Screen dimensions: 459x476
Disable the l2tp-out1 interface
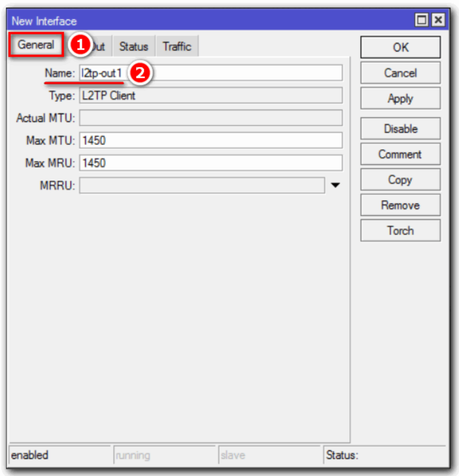tap(400, 129)
